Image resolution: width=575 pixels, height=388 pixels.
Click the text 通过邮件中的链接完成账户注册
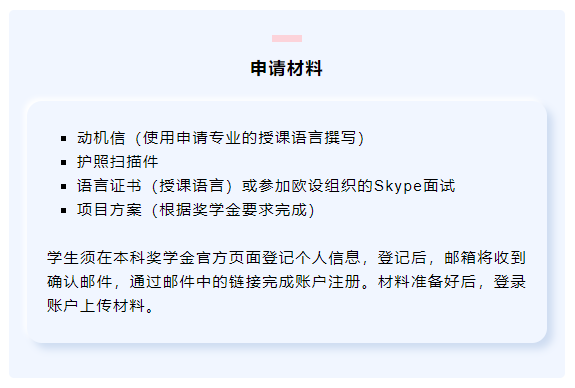(x=245, y=282)
